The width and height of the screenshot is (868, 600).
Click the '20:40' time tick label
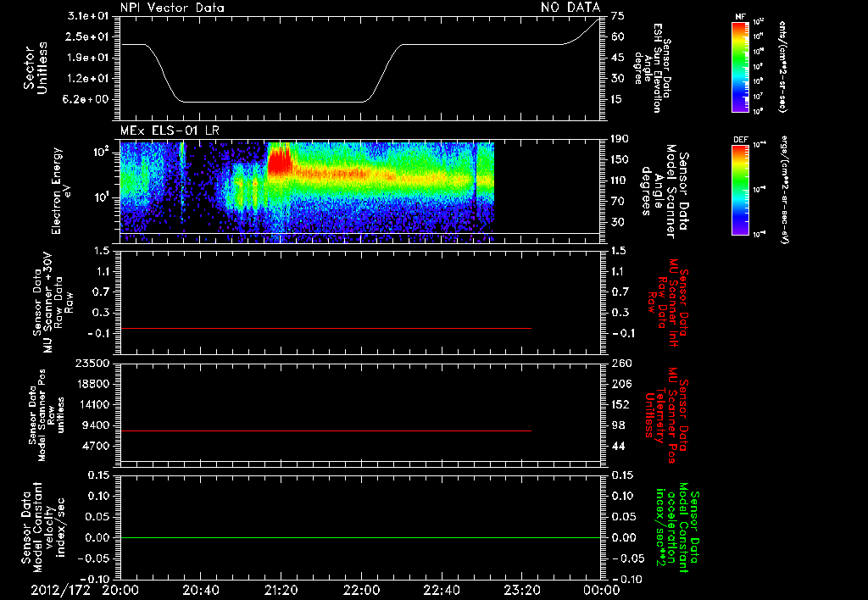tap(200, 590)
